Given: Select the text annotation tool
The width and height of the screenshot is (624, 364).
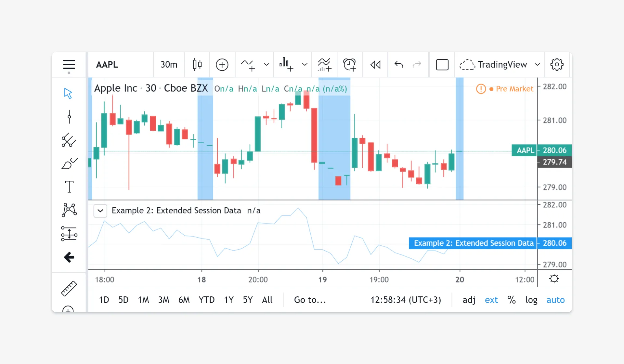Looking at the screenshot, I should pos(69,187).
